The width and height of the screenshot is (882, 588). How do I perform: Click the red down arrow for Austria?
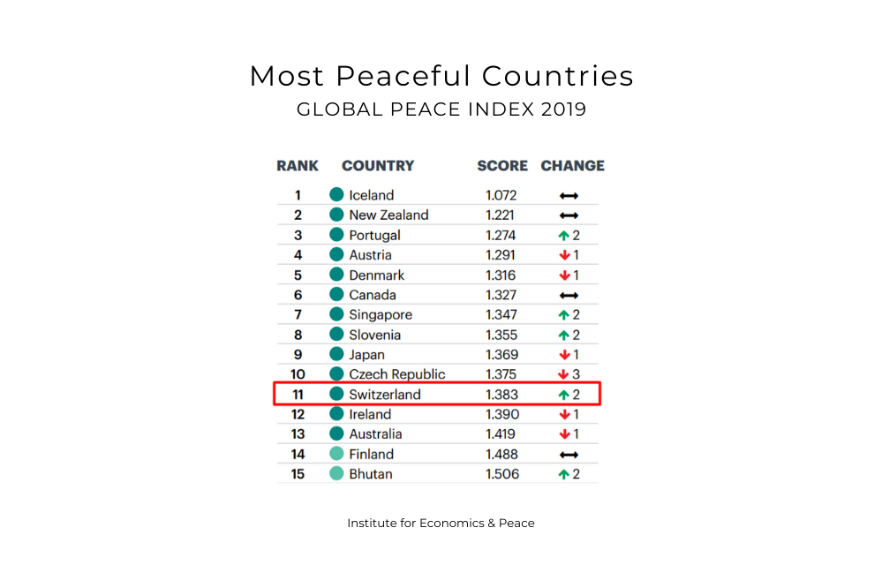coord(565,255)
